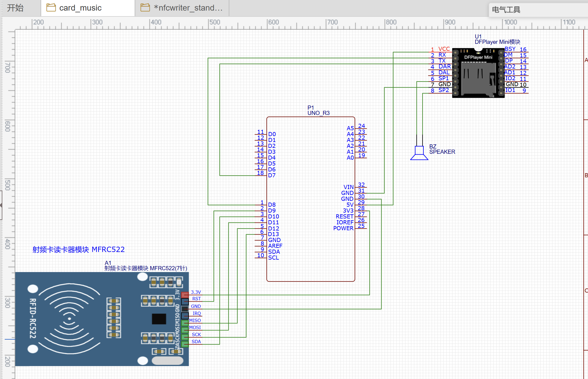Screen dimensions: 588x379
Task: Switch to the *nfcwriter_stand... tab
Action: coord(188,8)
